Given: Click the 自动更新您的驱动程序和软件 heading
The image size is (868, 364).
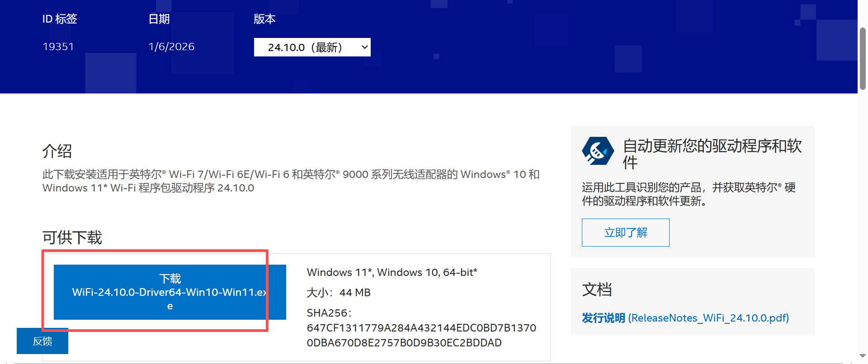Looking at the screenshot, I should 712,154.
